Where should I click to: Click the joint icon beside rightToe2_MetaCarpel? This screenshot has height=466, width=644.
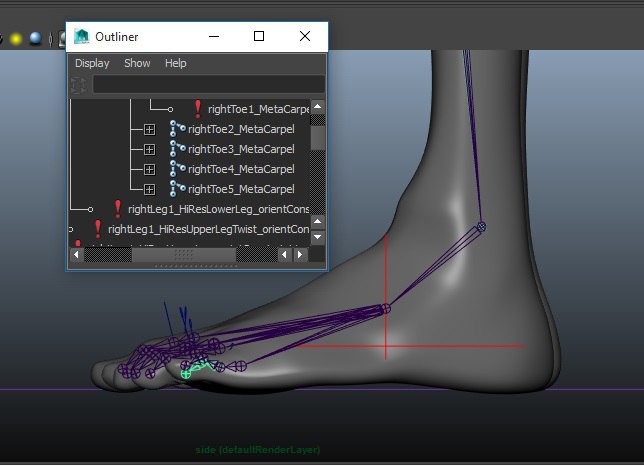point(177,129)
